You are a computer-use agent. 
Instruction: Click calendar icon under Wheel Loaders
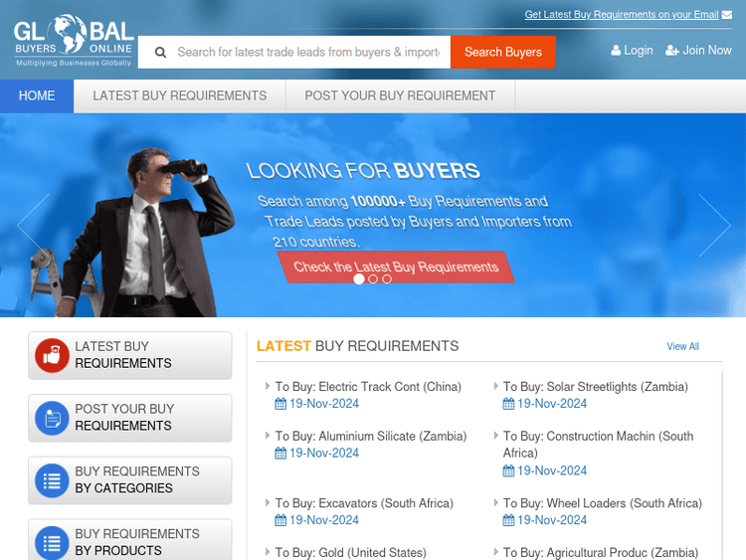click(508, 520)
